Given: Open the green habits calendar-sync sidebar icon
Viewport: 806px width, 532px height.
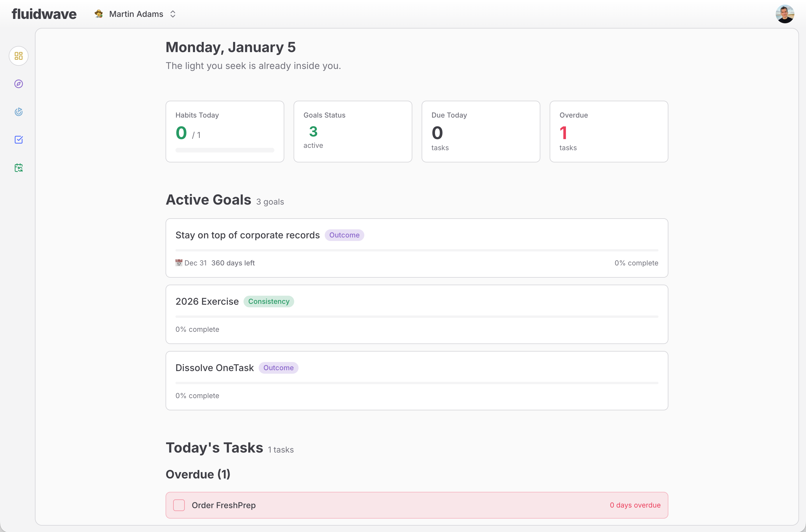Looking at the screenshot, I should 19,168.
